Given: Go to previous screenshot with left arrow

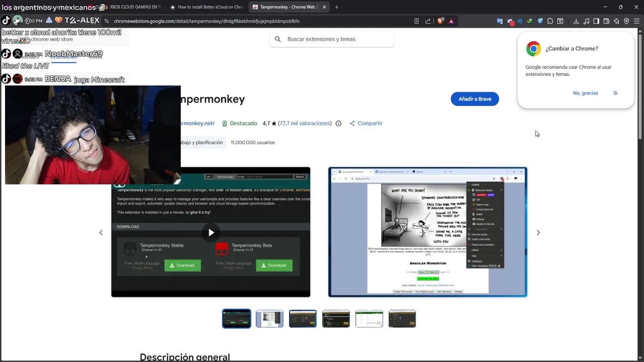Looking at the screenshot, I should coord(101,232).
